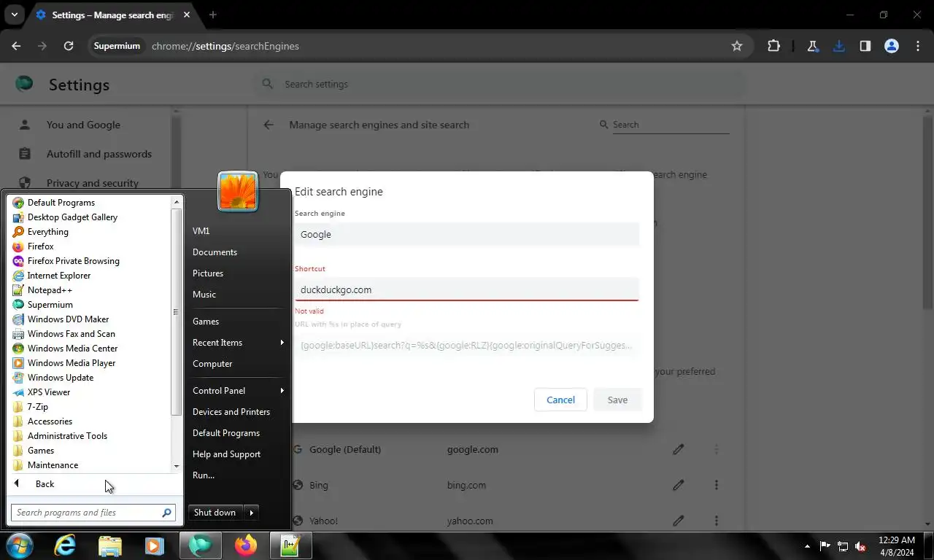Open Windows DVD Maker

[68, 319]
